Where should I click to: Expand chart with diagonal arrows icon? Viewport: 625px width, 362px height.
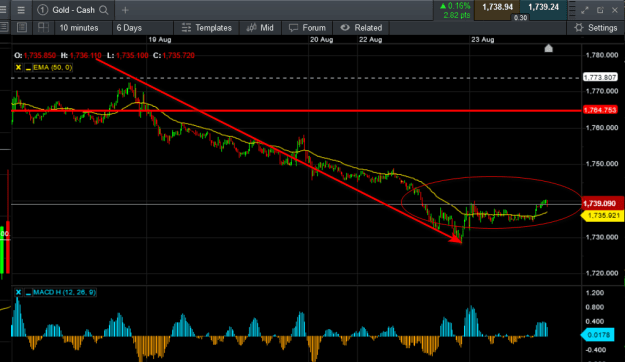point(585,10)
